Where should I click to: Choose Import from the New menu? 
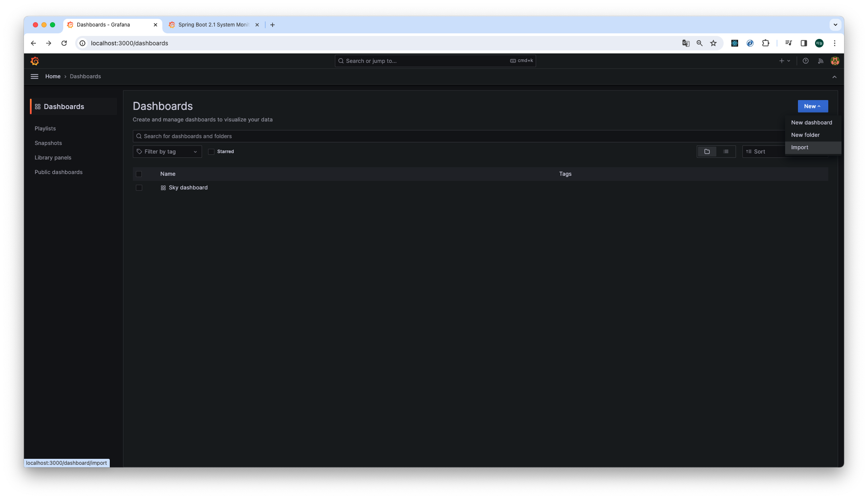click(x=800, y=148)
